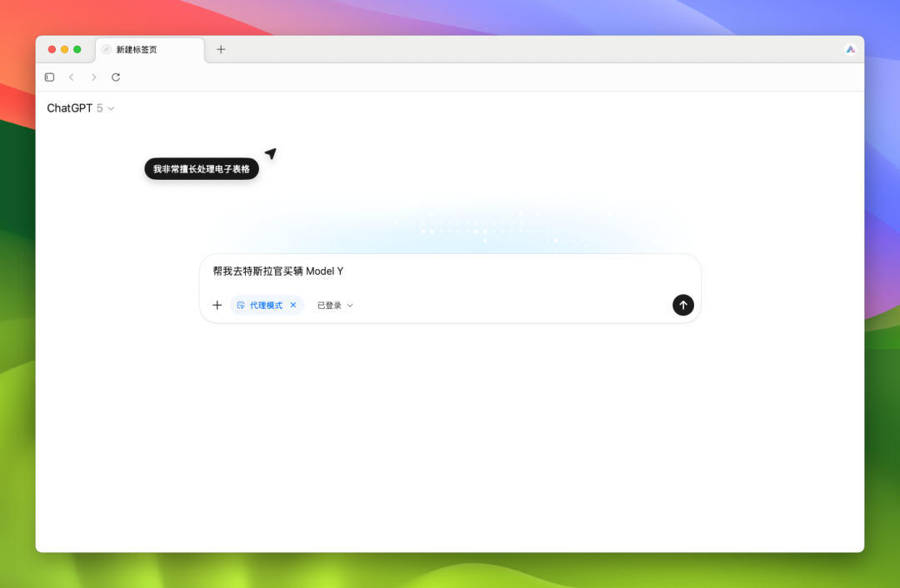Close the window with the red button

tap(52, 49)
